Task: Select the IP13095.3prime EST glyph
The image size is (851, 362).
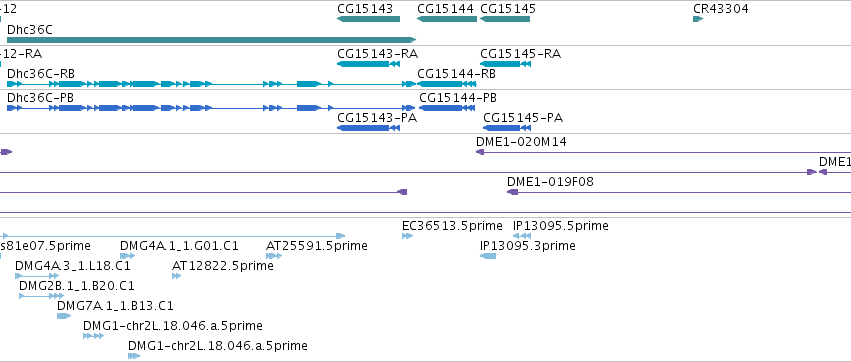Action: 488,256
